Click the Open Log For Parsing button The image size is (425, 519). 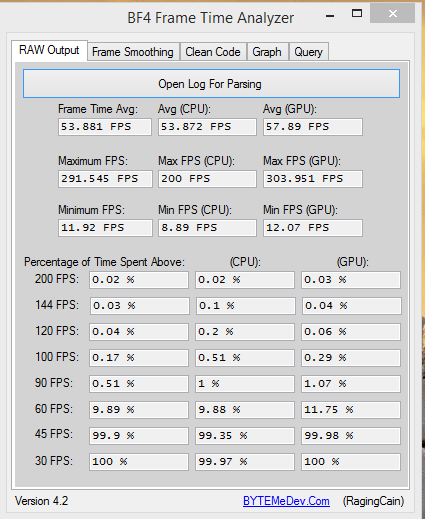[211, 84]
